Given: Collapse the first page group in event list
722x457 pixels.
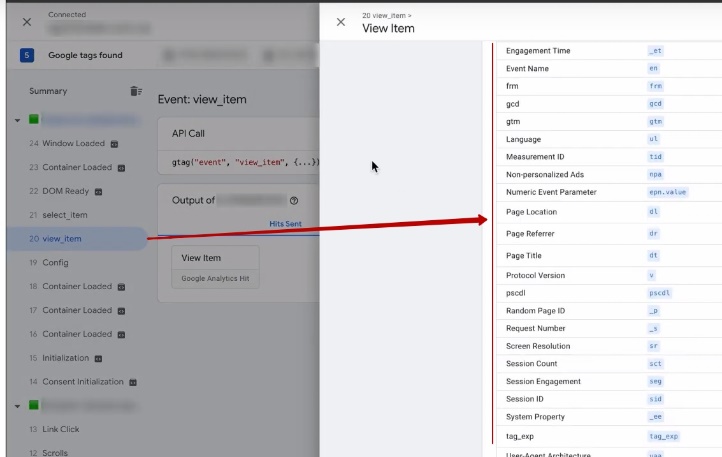Looking at the screenshot, I should (x=18, y=120).
